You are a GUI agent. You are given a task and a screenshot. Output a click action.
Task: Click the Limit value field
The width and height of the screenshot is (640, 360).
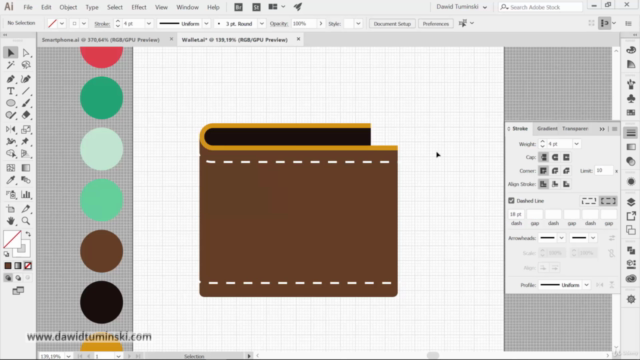point(604,171)
